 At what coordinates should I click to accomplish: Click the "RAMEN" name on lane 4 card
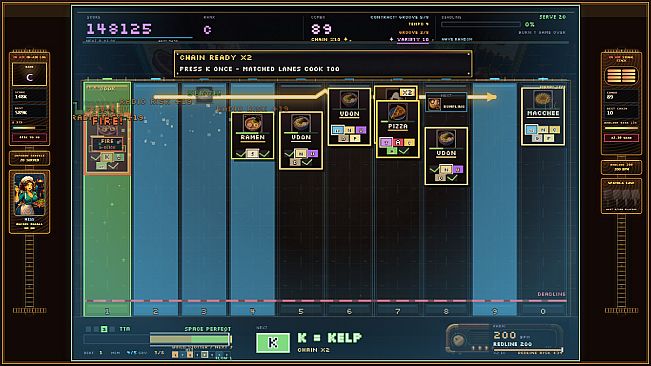pyautogui.click(x=252, y=137)
